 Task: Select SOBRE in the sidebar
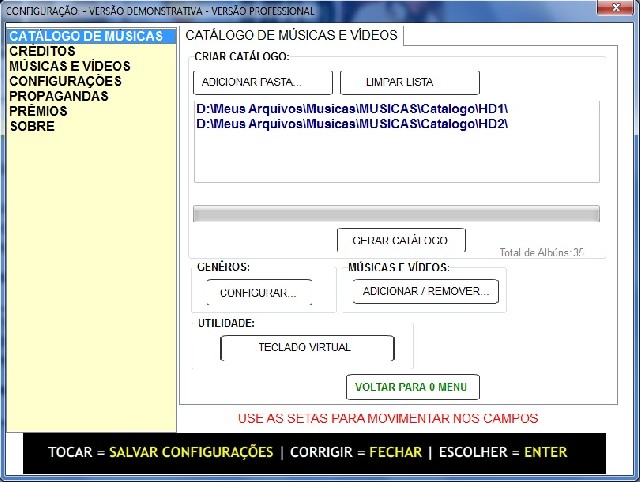click(x=32, y=126)
